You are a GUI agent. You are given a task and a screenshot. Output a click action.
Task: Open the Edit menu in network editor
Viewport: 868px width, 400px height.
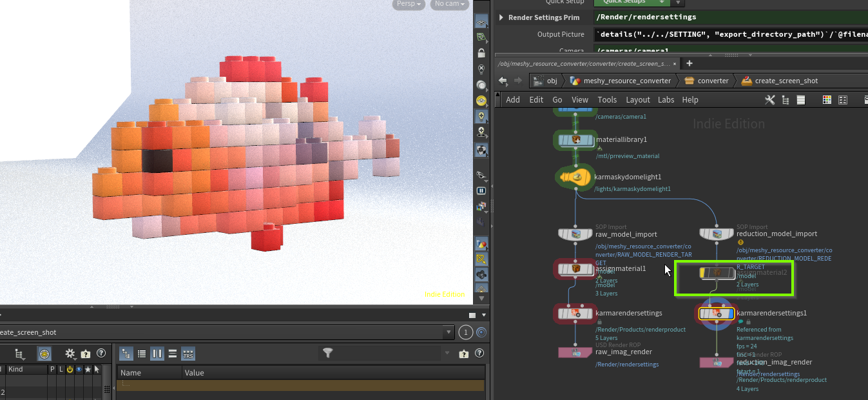tap(536, 100)
